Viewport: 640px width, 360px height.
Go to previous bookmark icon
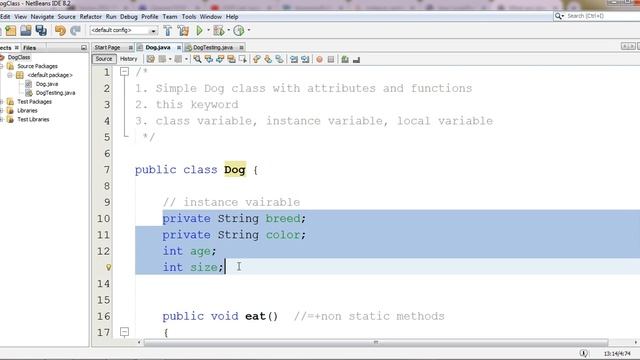pos(256,59)
